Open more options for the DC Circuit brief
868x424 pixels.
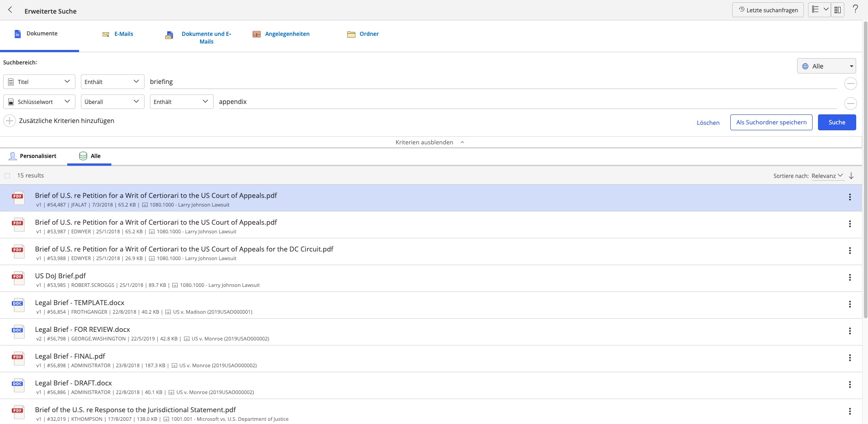coord(849,251)
